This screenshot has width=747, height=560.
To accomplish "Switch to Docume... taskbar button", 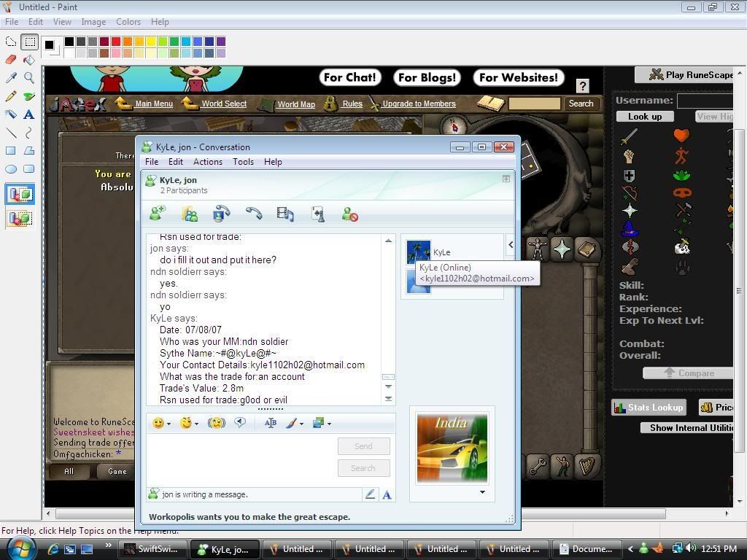I will point(586,549).
